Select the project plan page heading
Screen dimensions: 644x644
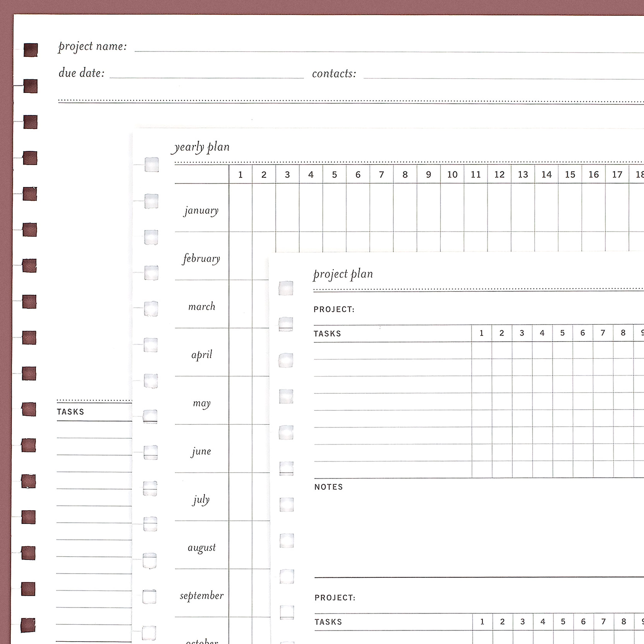coord(343,274)
